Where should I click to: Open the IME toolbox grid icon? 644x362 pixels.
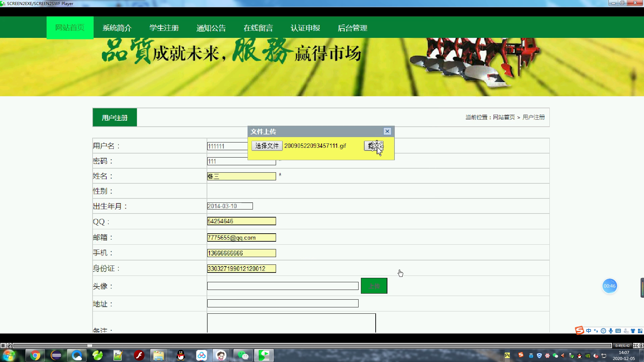click(x=640, y=331)
